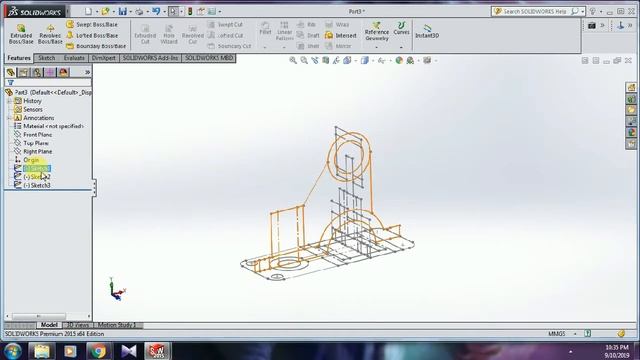
Task: Click the feature tree filter field
Action: (48, 82)
